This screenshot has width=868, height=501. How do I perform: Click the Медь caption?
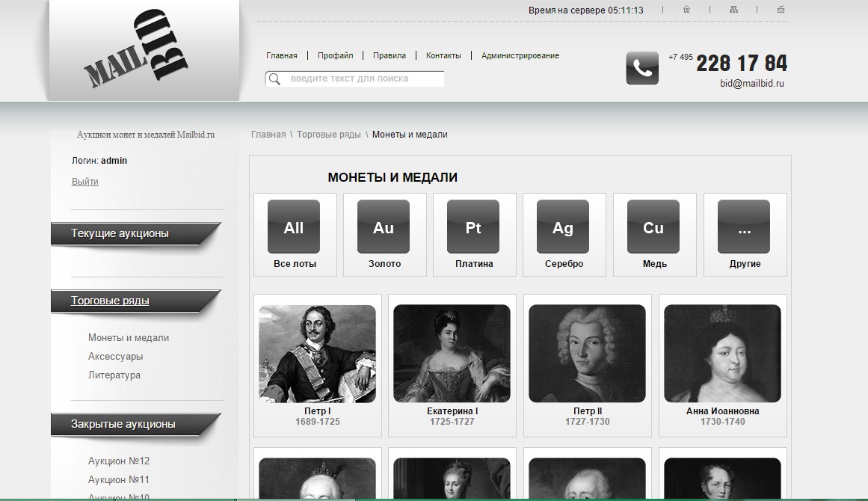pyautogui.click(x=654, y=264)
